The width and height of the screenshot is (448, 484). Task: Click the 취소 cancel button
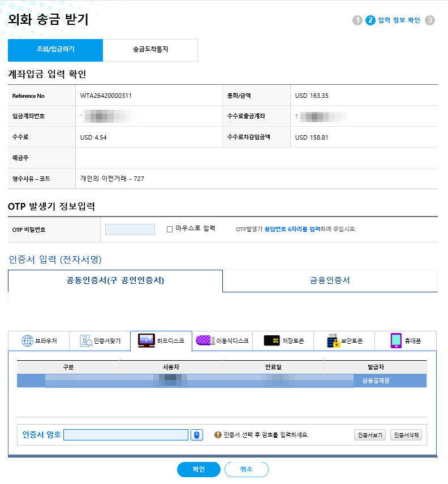click(x=247, y=469)
